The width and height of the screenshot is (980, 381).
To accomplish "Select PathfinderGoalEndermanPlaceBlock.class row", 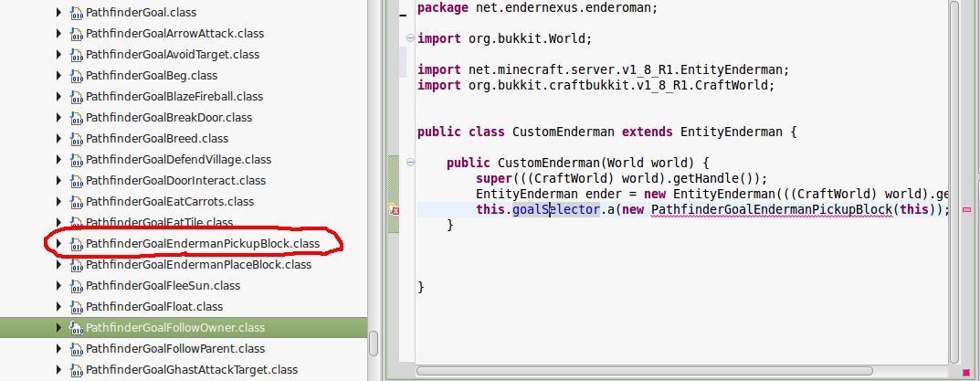I will click(x=199, y=265).
